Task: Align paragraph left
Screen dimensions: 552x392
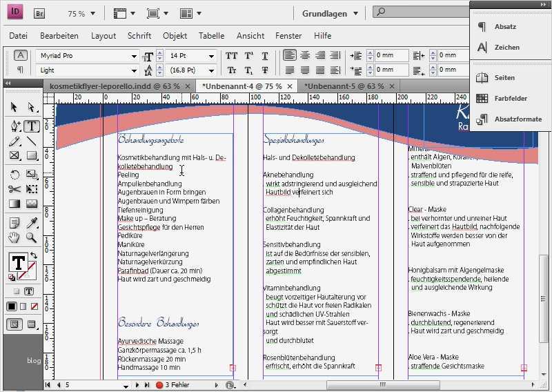Action: (x=290, y=55)
